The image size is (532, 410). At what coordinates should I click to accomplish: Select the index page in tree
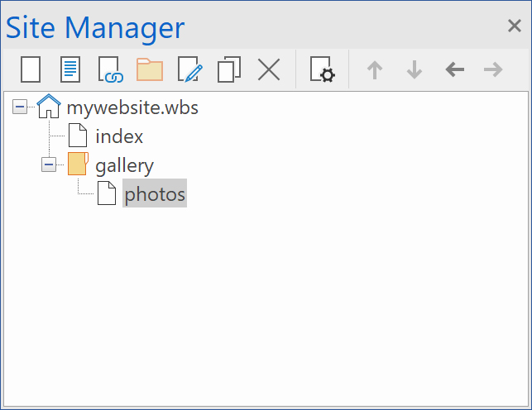click(119, 136)
